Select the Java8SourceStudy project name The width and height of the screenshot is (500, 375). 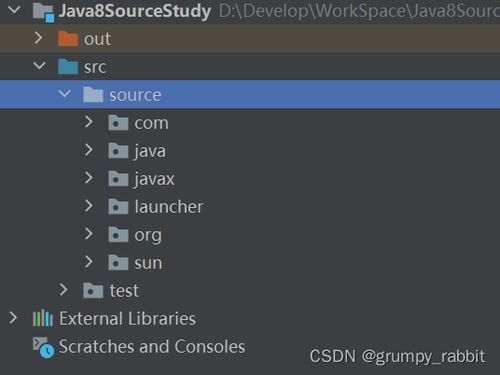pos(135,11)
